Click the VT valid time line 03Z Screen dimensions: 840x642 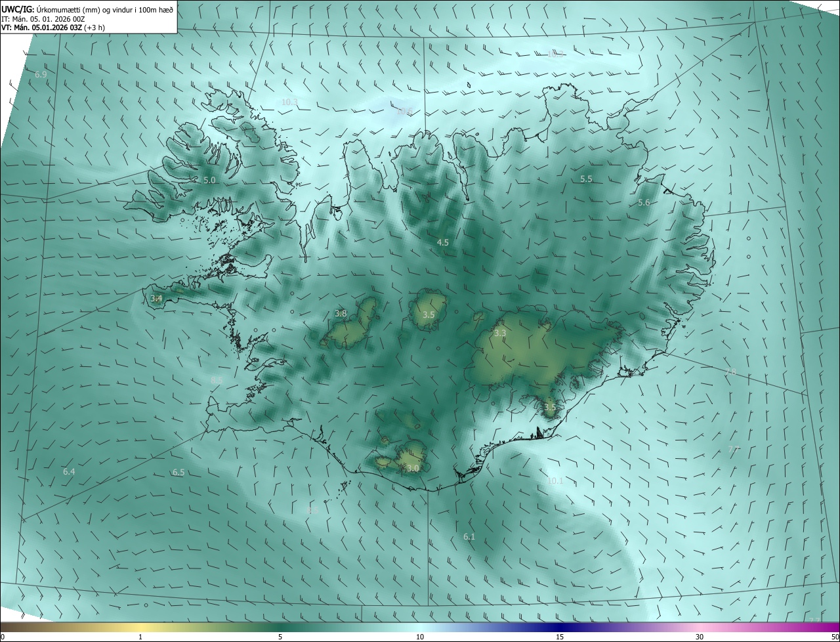click(x=53, y=28)
